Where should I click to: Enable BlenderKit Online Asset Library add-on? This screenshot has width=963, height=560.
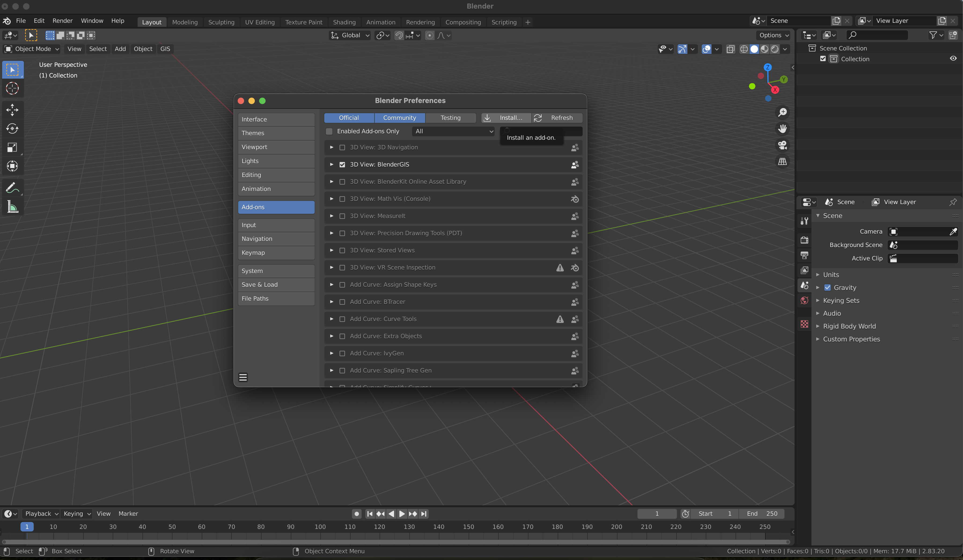[x=342, y=182]
